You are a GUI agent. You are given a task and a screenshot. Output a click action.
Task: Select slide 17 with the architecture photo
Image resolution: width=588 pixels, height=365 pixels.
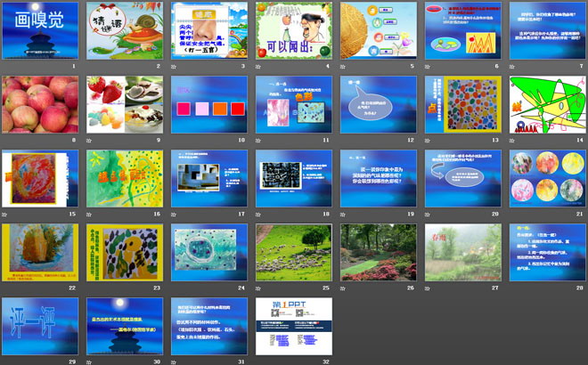coord(209,178)
